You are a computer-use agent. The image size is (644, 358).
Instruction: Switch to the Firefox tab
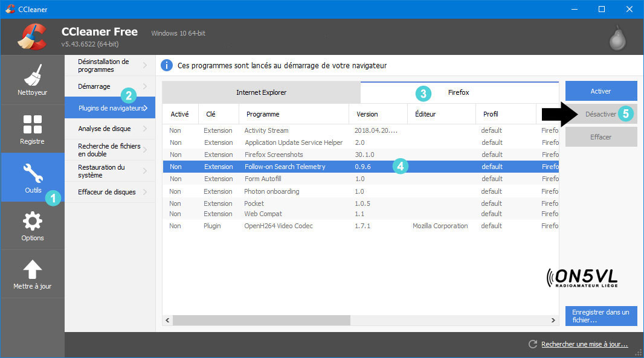(460, 92)
